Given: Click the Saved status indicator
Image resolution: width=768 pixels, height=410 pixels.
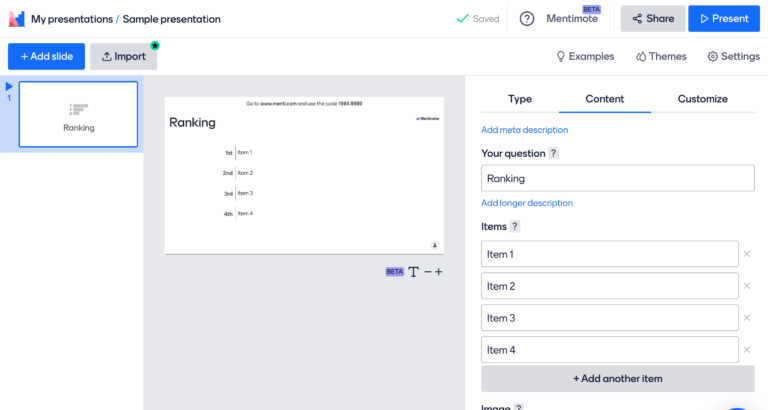Looking at the screenshot, I should pos(478,19).
